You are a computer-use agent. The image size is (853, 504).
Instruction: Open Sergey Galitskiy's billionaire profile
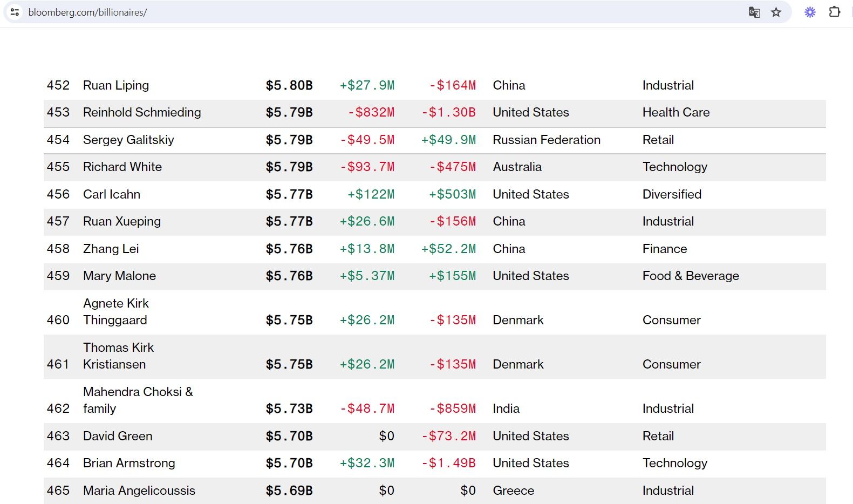point(128,140)
